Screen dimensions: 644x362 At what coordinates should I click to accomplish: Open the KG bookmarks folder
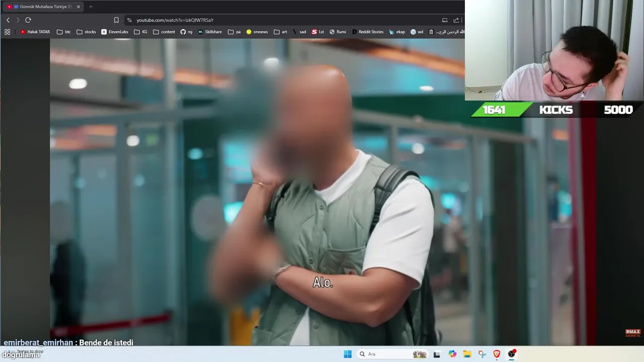(x=141, y=32)
